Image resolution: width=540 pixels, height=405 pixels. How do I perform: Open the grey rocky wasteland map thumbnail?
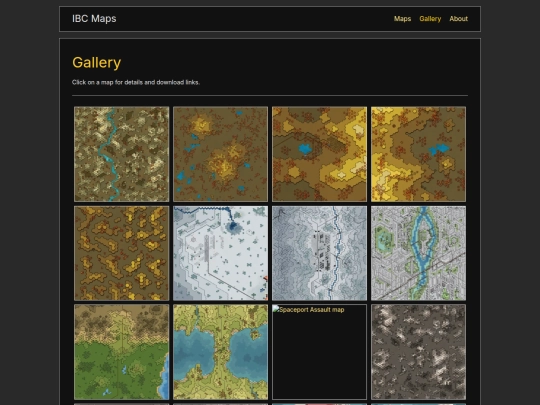click(x=418, y=352)
